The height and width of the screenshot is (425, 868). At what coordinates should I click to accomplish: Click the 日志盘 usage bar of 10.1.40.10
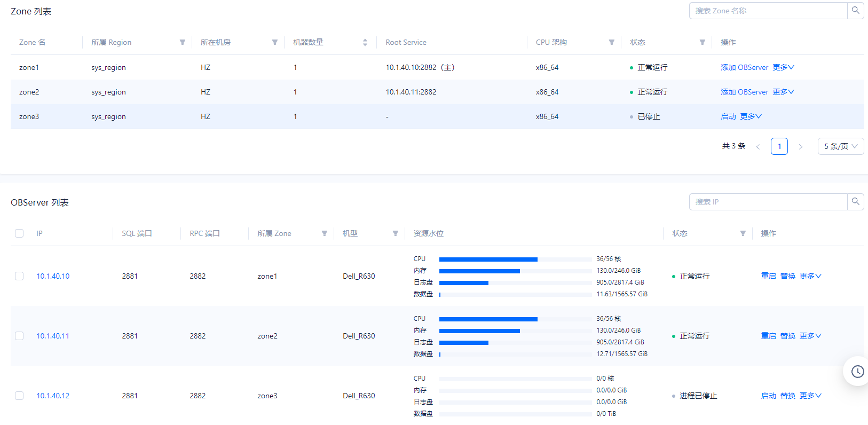tap(515, 282)
